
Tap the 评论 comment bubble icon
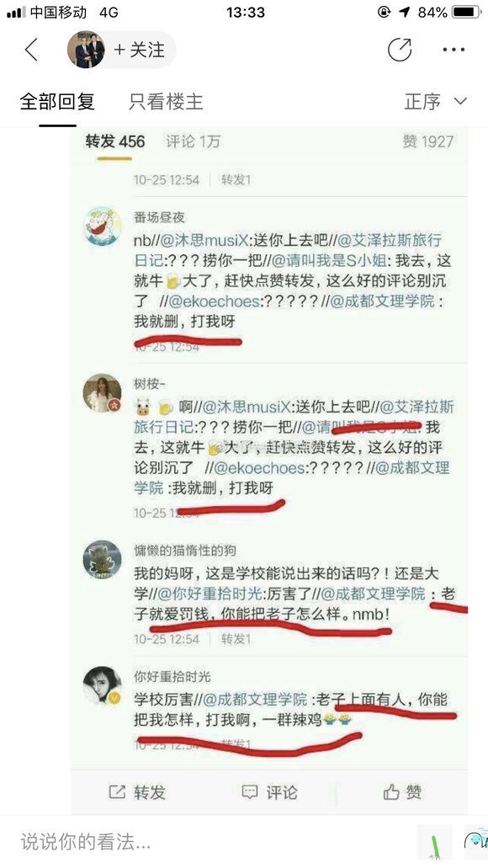pyautogui.click(x=250, y=792)
